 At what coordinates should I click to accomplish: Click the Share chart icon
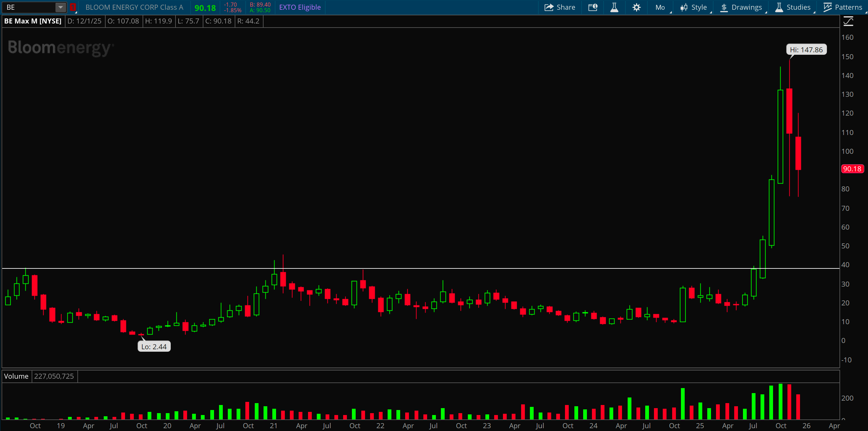(549, 8)
